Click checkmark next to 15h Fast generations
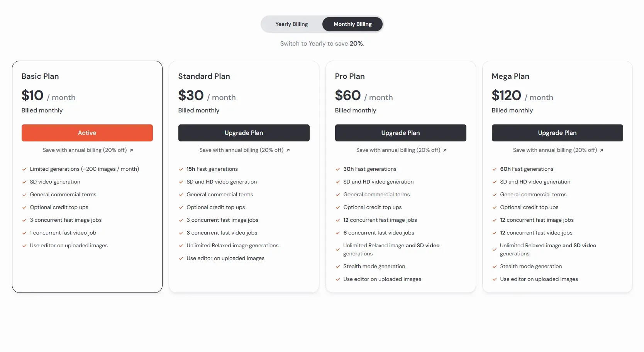Viewport: 644px width, 352px height. coord(181,169)
